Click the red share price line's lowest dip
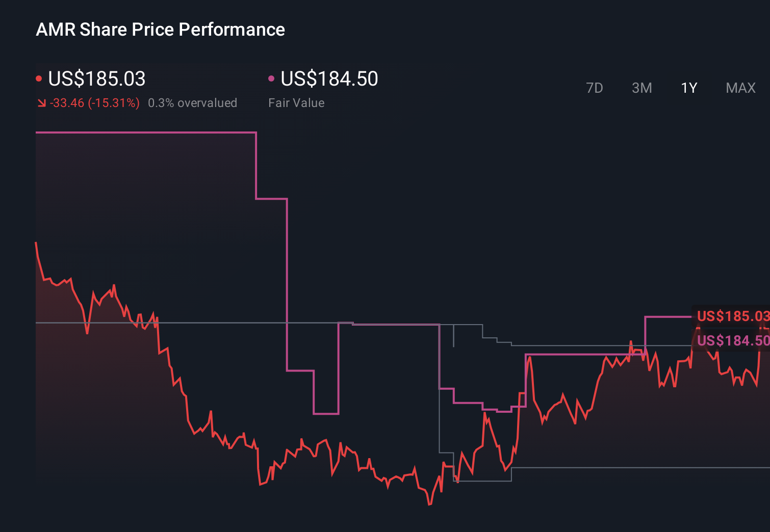This screenshot has height=532, width=770. pos(429,504)
